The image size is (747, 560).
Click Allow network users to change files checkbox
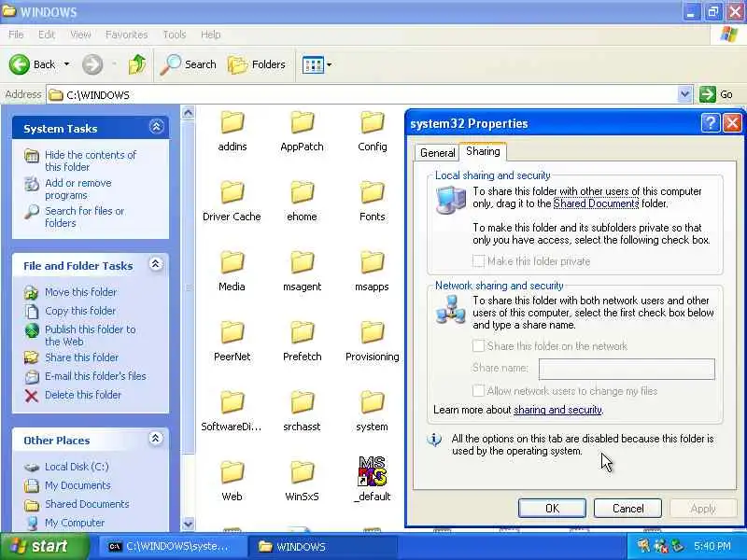(478, 390)
